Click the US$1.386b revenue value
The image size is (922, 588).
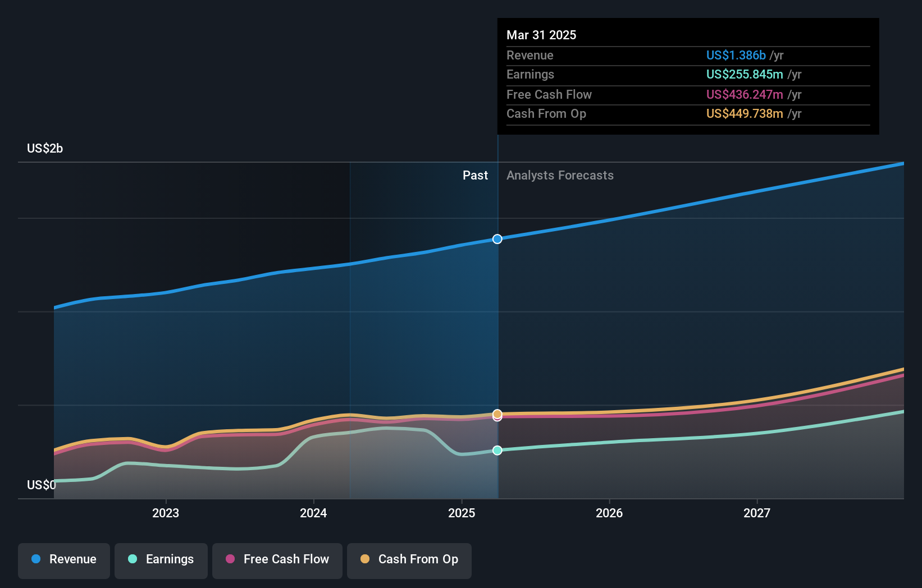click(736, 55)
